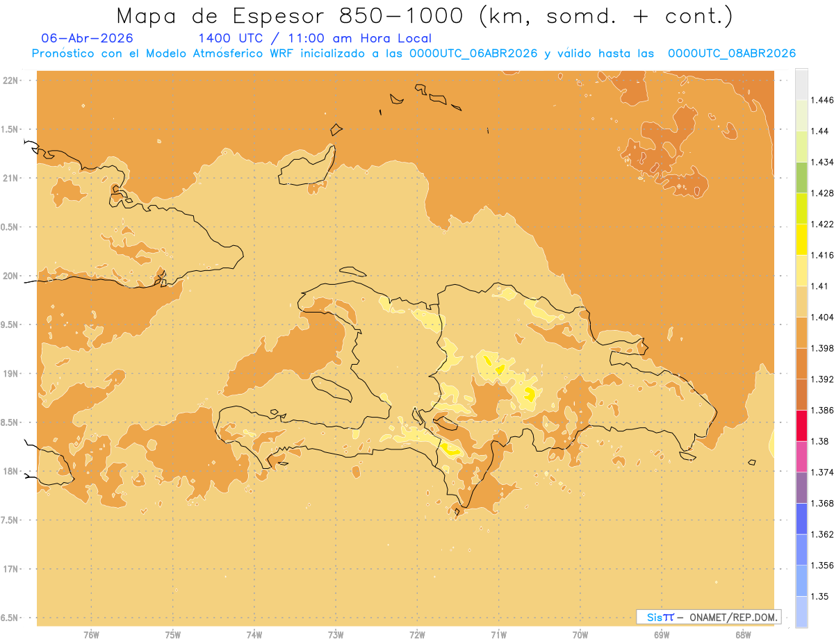This screenshot has width=834, height=644.
Task: Click the 19N latitude axis label
Action: (12, 374)
